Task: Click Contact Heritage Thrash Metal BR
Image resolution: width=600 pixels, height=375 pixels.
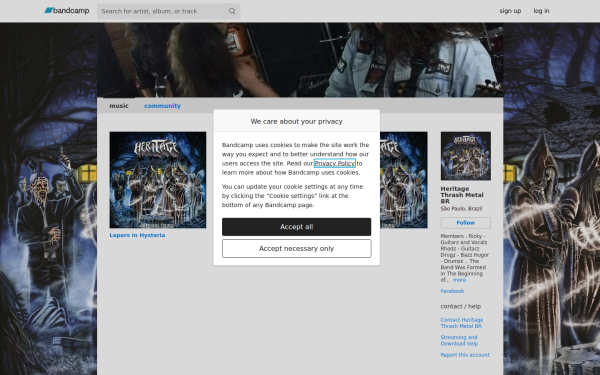Action: tap(462, 323)
